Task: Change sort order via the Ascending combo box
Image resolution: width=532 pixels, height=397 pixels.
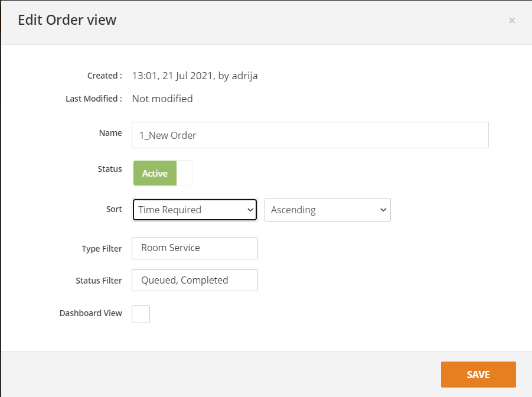Action: pyautogui.click(x=327, y=210)
